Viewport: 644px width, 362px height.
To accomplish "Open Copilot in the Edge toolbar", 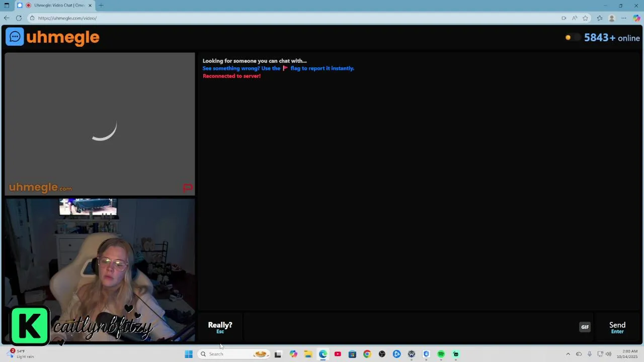I will pyautogui.click(x=636, y=18).
